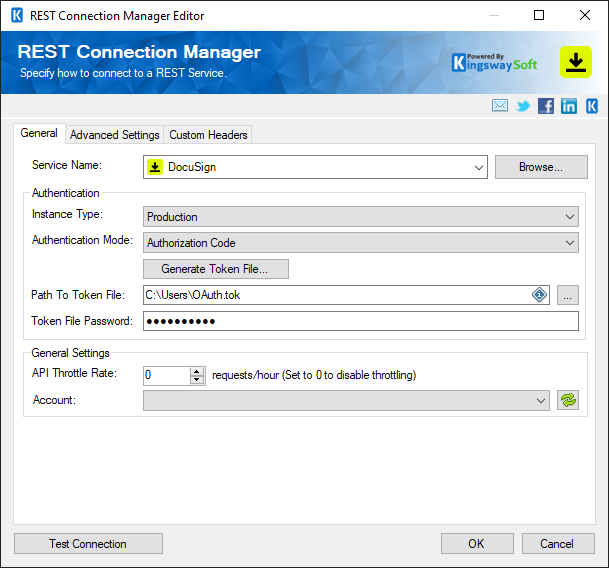
Task: Click the 'Authentication Mode:' label
Action: (82, 240)
